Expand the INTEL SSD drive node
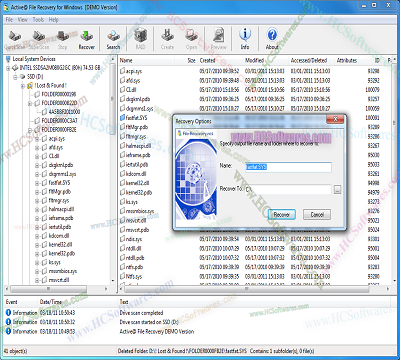The image size is (400, 360). (8, 68)
